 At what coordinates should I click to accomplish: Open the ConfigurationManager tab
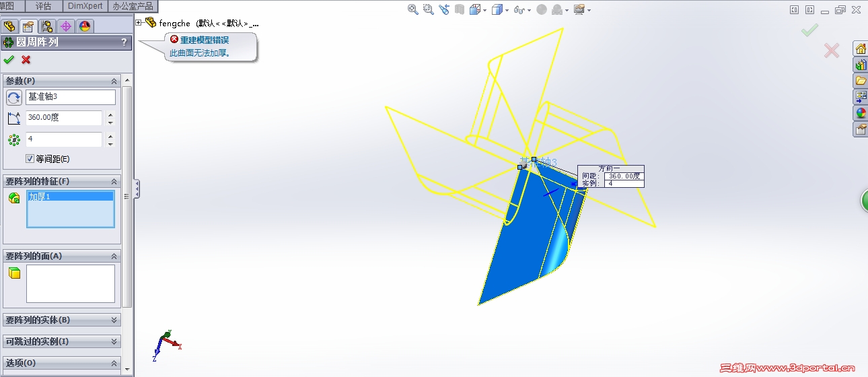[47, 26]
